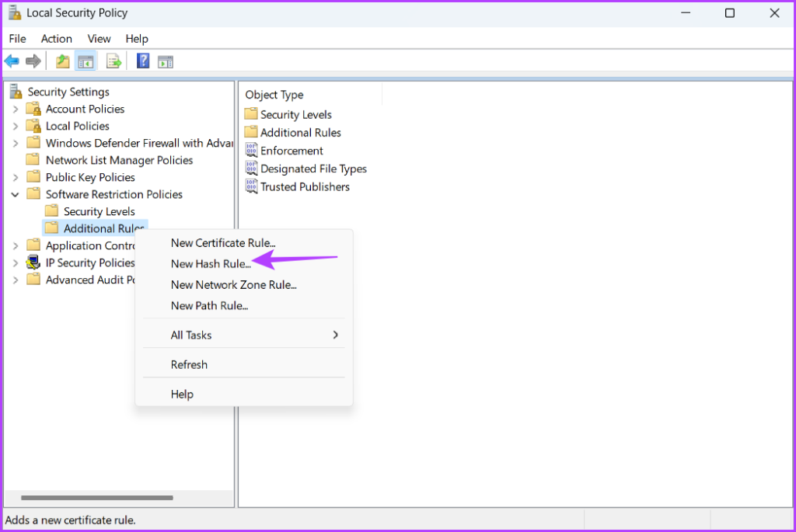Viewport: 796px width, 532px height.
Task: Select Security Settings root node
Action: [68, 92]
